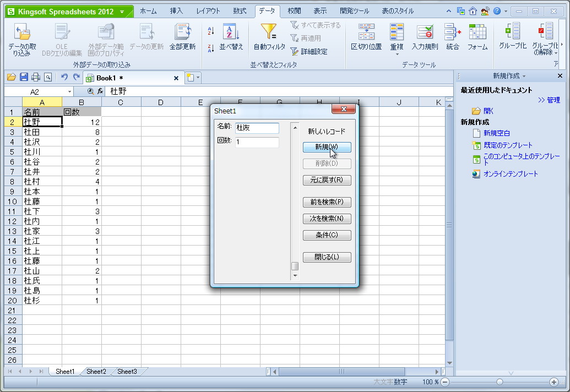Open the 並べ替え sort dialog
Image resolution: width=570 pixels, height=392 pixels.
(x=231, y=37)
